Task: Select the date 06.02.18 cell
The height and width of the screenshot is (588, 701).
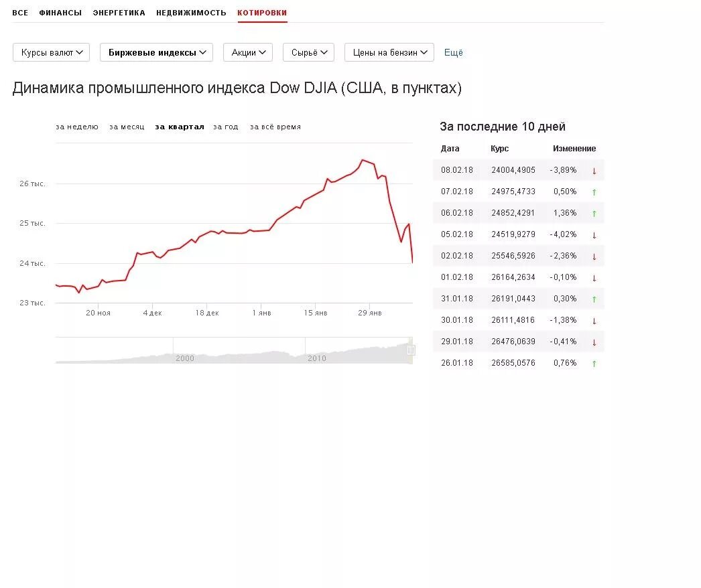Action: (457, 213)
